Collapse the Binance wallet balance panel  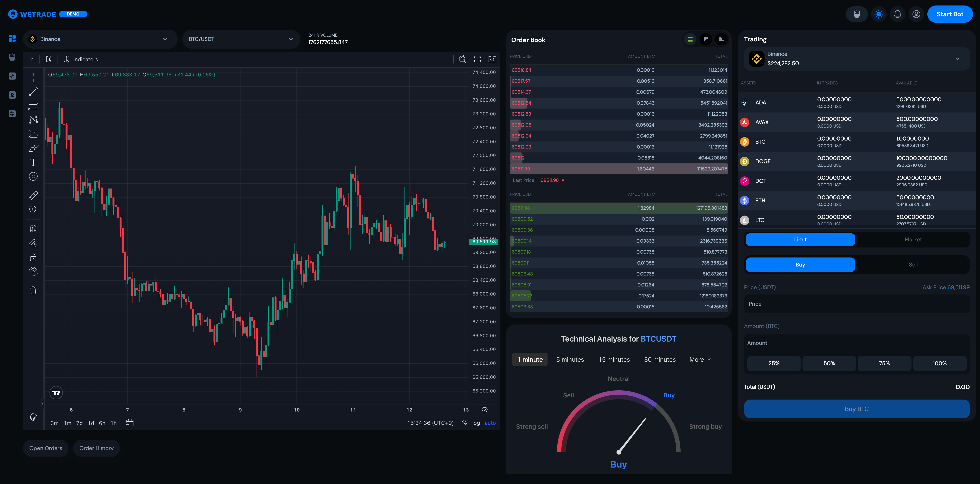[x=958, y=59]
